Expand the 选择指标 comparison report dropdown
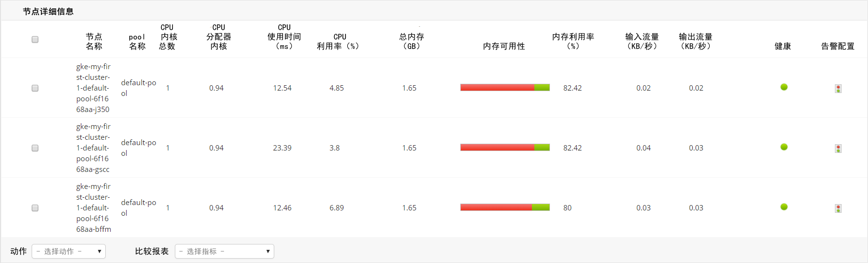 pos(224,251)
